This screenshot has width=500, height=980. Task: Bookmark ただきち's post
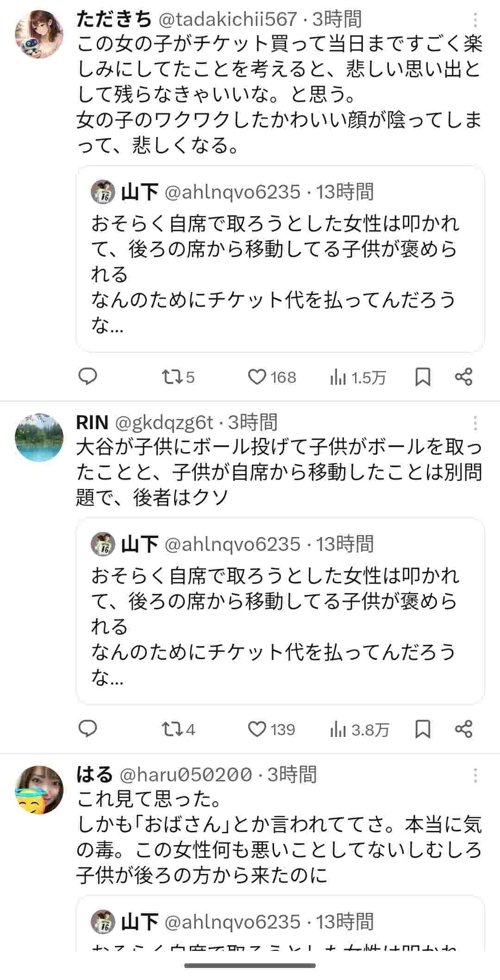click(x=423, y=377)
